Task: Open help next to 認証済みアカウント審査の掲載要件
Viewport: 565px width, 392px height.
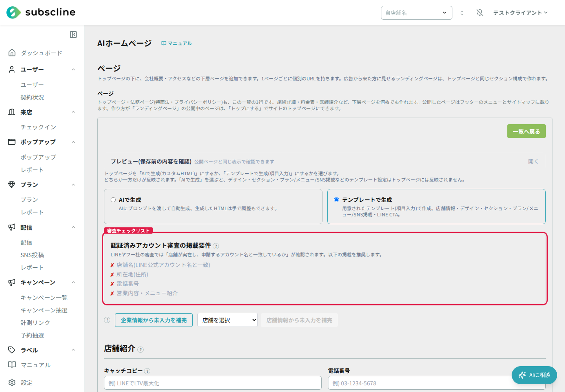Action: click(x=216, y=246)
